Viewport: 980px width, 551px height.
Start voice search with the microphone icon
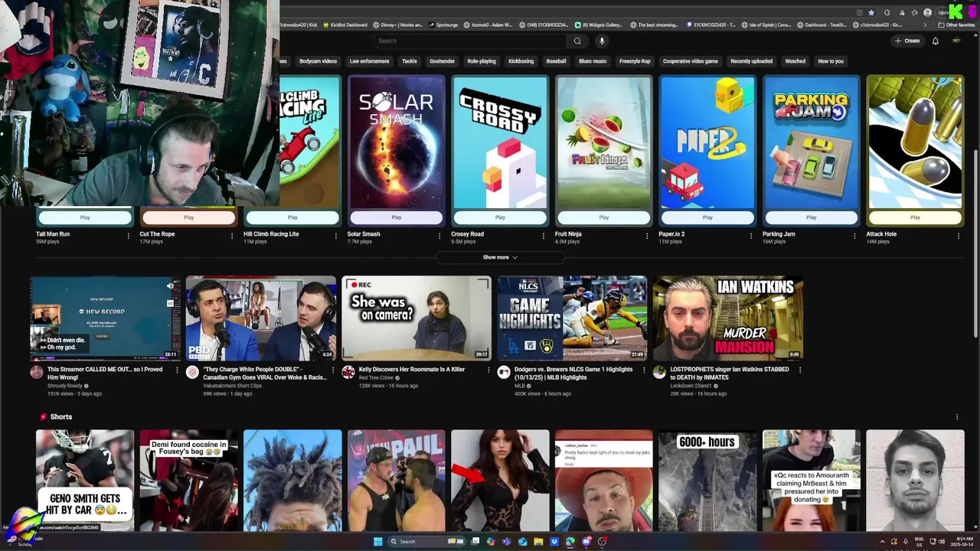(x=602, y=41)
